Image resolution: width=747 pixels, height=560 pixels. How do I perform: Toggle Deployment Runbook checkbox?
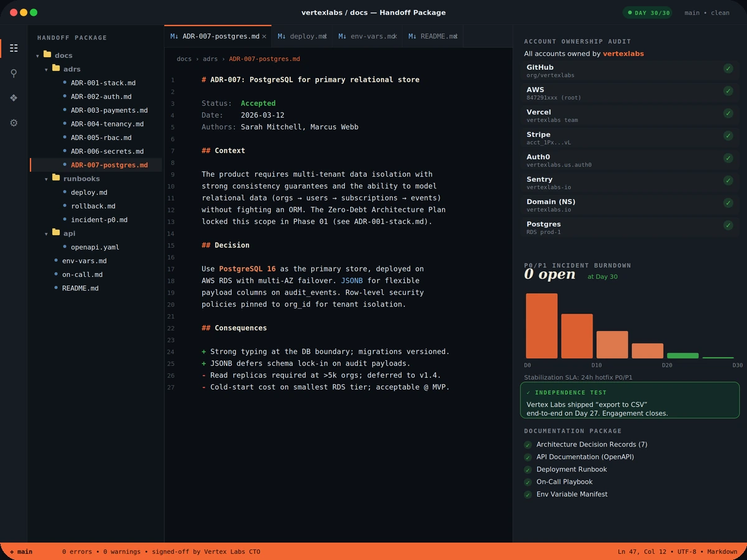[x=528, y=470]
